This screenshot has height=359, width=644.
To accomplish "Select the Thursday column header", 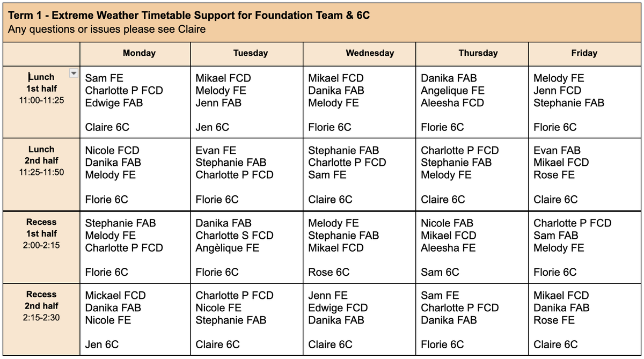I will 478,53.
